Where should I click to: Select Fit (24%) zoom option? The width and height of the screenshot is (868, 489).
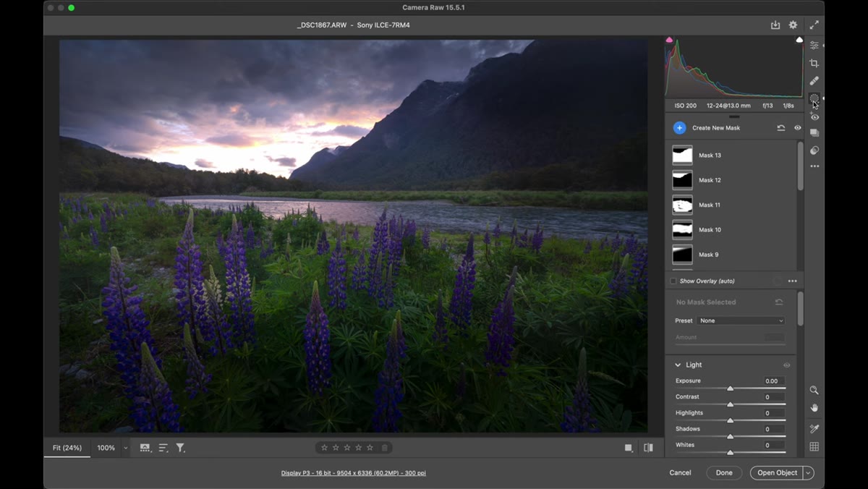pos(67,448)
